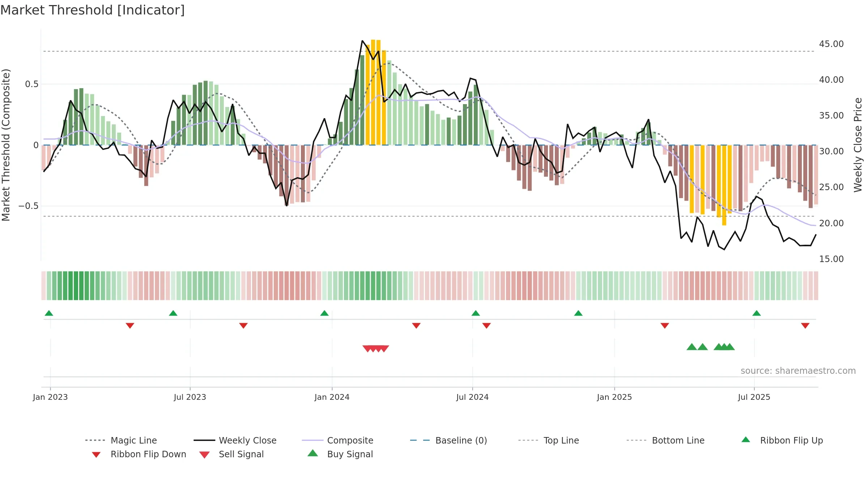The height and width of the screenshot is (488, 868).
Task: Click the −0.5 left axis tick label
Action: click(x=29, y=206)
